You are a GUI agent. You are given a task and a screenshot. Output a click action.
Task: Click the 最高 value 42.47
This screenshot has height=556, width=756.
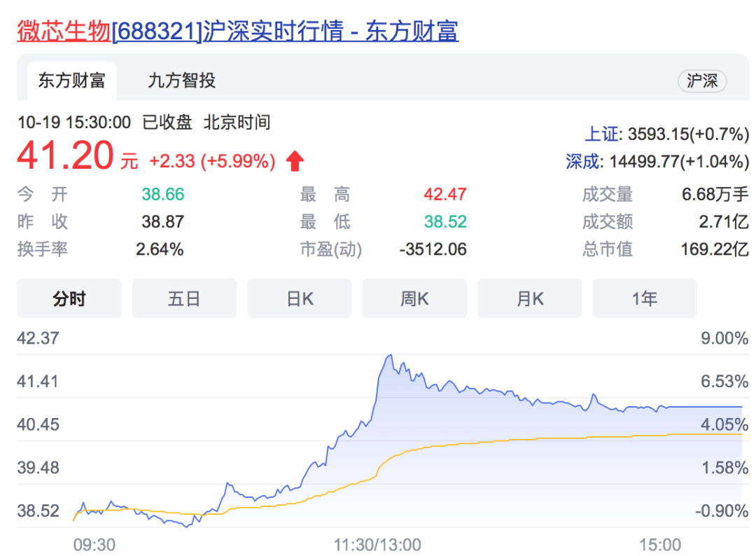tap(445, 195)
